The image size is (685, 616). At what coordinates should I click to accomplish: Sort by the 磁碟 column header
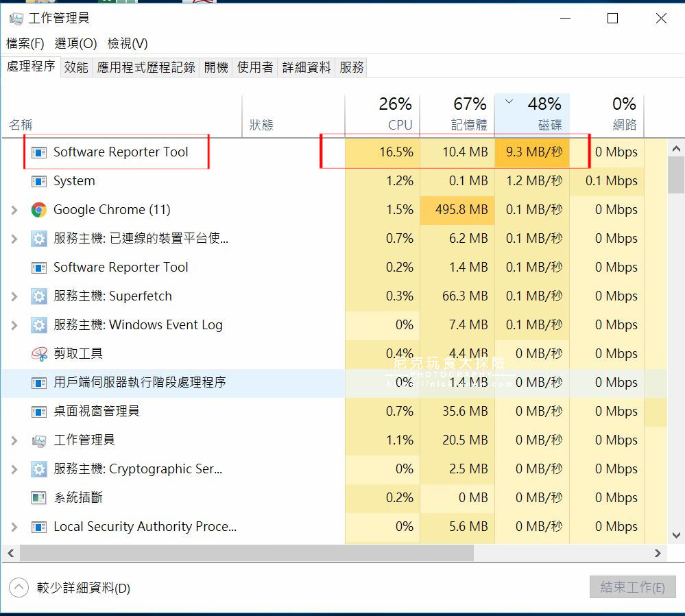pos(532,115)
